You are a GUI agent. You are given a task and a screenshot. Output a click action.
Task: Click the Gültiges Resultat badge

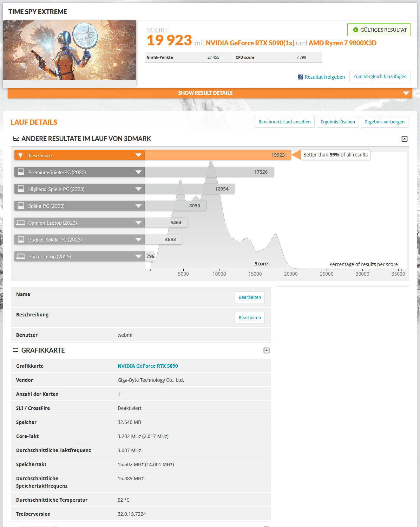[x=379, y=30]
